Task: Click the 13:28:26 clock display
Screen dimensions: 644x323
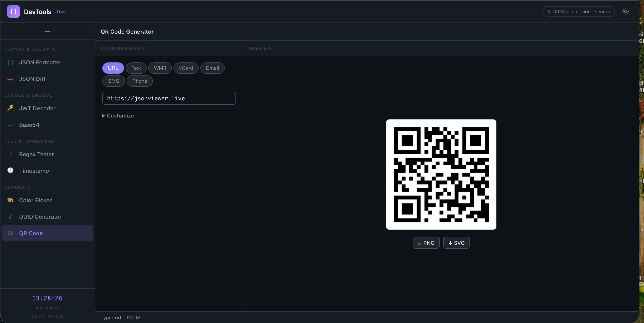Action: [x=47, y=298]
